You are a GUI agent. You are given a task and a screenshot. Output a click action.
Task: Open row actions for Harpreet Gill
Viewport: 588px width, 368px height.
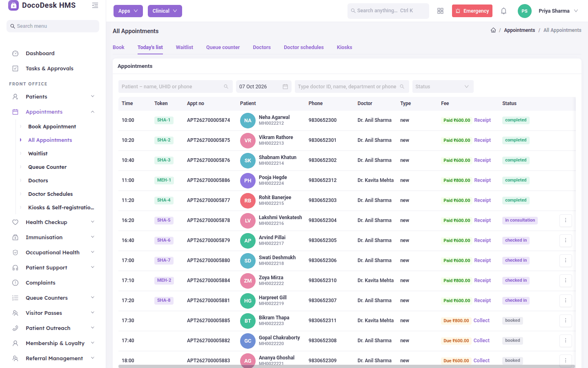566,301
